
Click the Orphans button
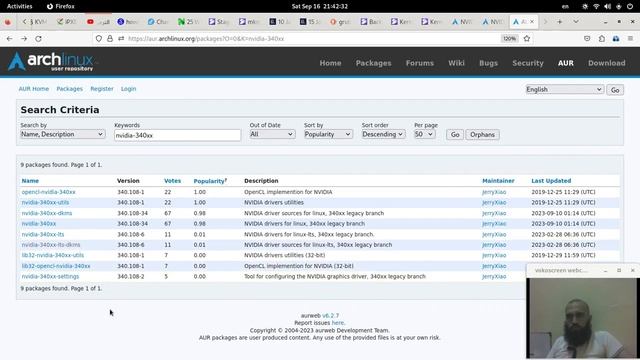pyautogui.click(x=482, y=135)
